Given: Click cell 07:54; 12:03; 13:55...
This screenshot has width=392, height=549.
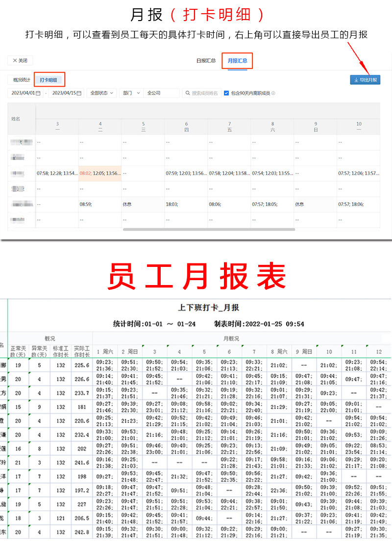Looking at the screenshot, I should click(272, 173).
